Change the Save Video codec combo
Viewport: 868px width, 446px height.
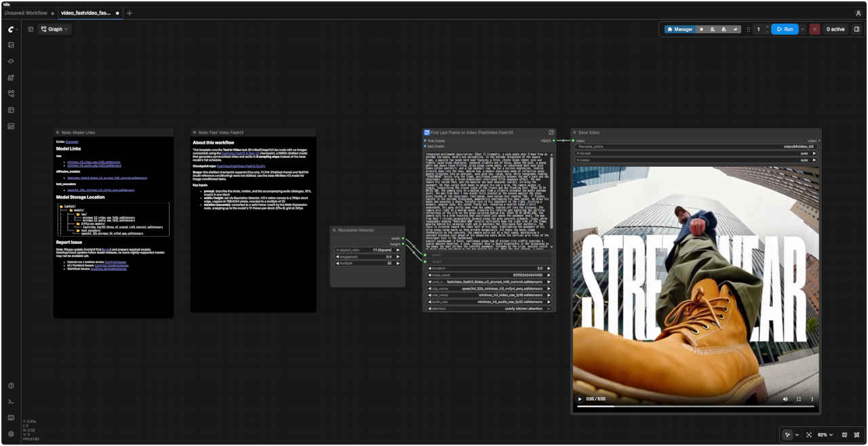[x=696, y=160]
